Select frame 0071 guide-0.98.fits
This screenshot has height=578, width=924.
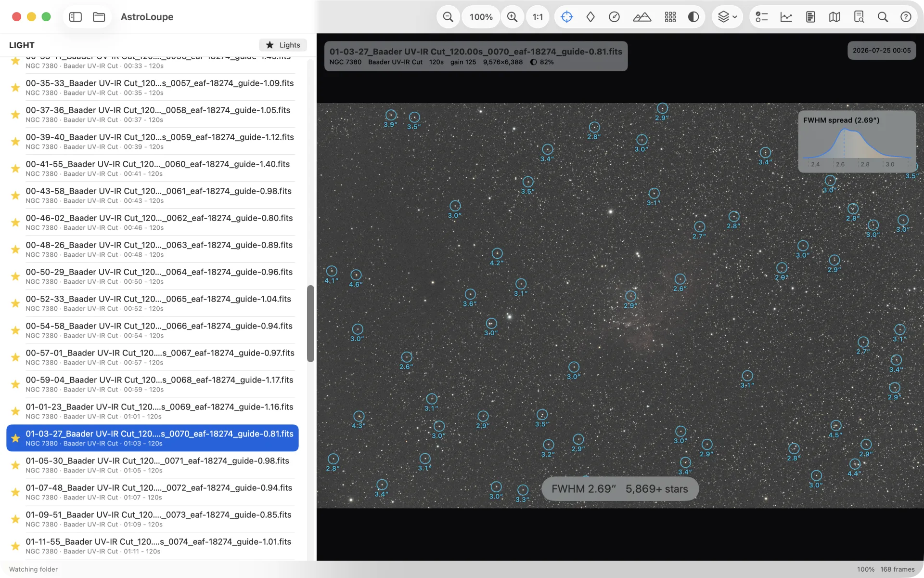tap(152, 465)
